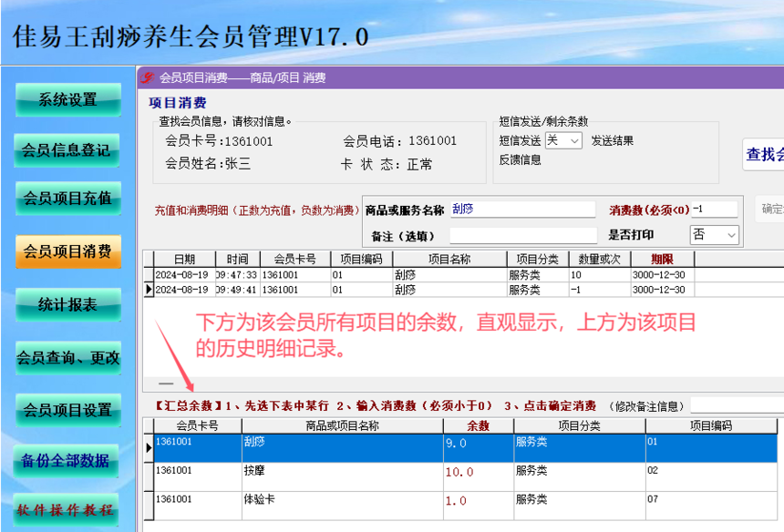Focus the 消费数 field containing -1

[715, 210]
